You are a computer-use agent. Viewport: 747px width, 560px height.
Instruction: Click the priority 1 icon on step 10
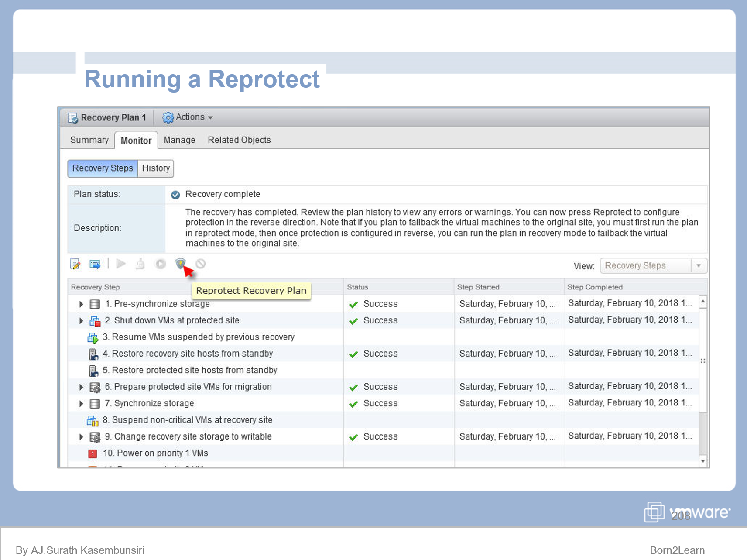click(93, 453)
